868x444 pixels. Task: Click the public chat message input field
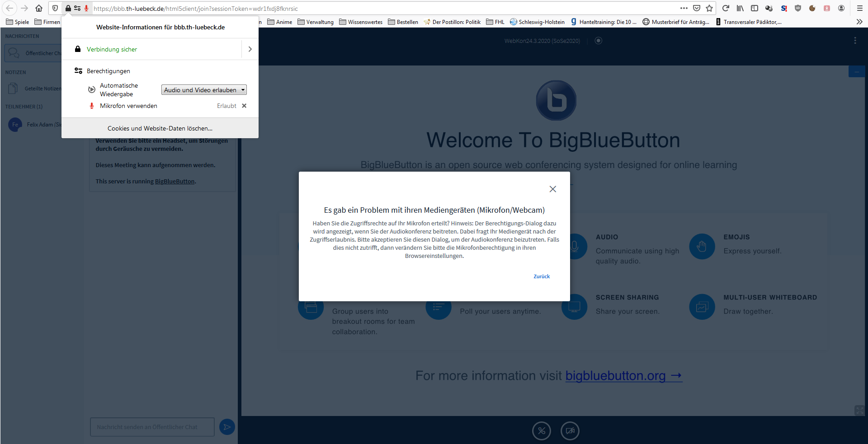(152, 427)
